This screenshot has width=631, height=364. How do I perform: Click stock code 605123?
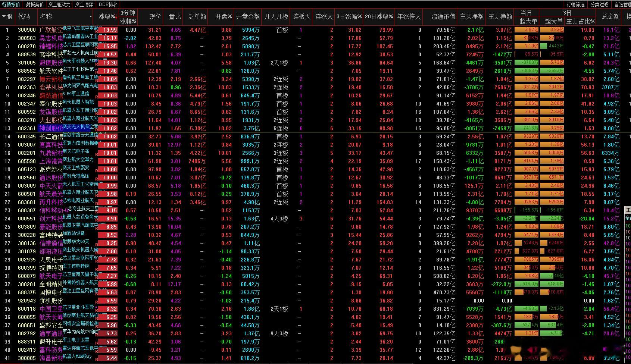click(x=27, y=169)
